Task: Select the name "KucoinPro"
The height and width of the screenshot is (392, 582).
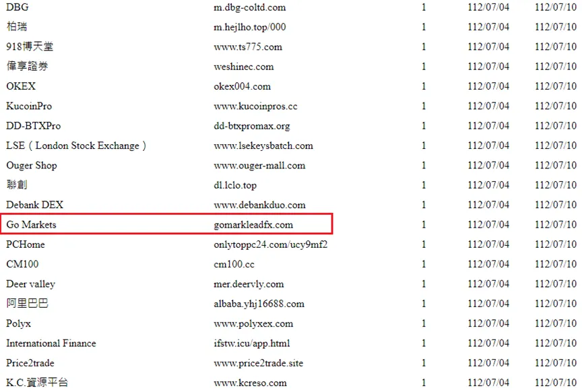Action: [x=29, y=106]
